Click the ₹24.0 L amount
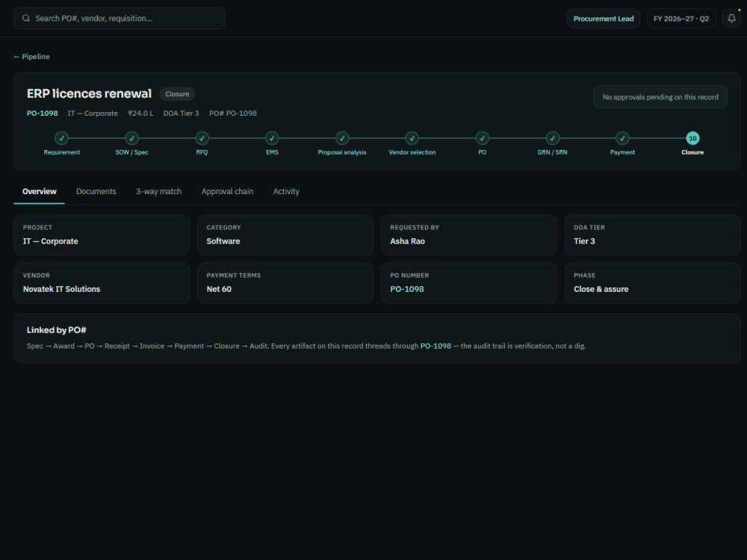The height and width of the screenshot is (560, 747). coord(140,113)
